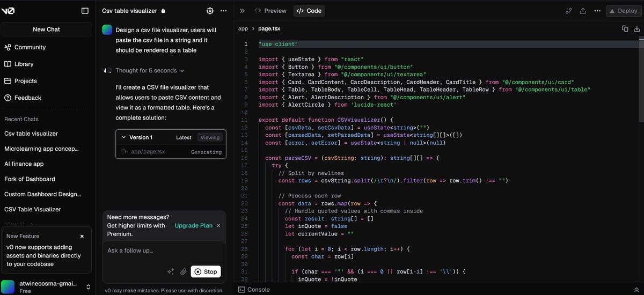Collapse the Version 1 block

pos(124,137)
